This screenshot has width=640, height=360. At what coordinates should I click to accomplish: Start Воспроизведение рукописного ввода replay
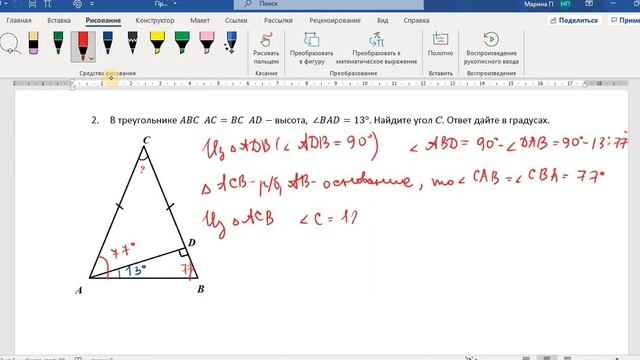pos(491,49)
